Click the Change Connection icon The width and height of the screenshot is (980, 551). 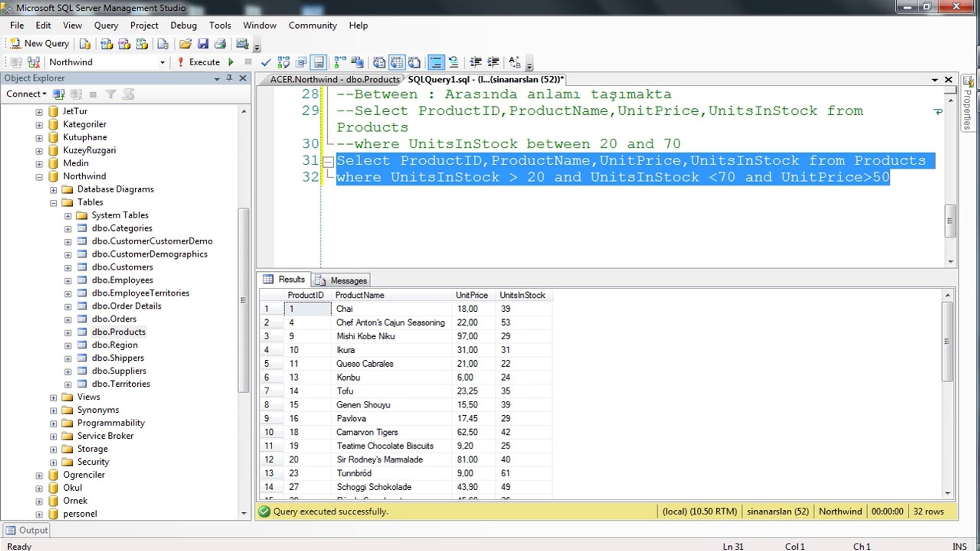[34, 62]
